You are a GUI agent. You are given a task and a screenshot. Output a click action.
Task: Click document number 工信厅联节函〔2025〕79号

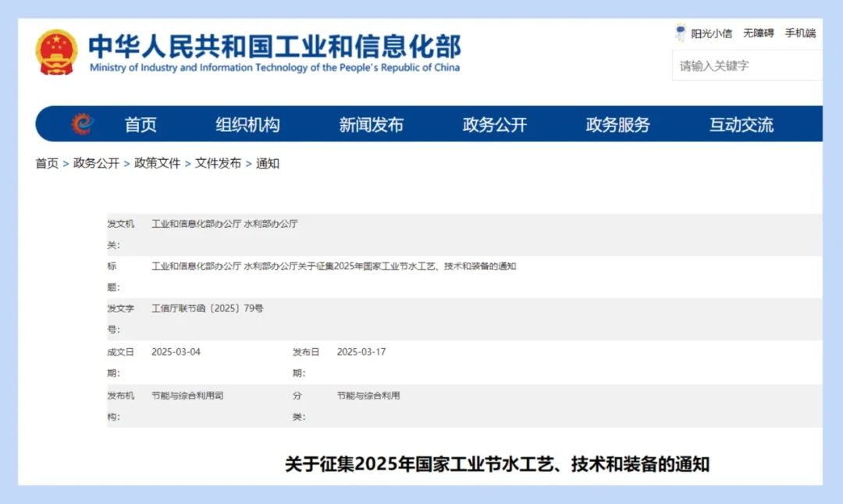pos(207,308)
